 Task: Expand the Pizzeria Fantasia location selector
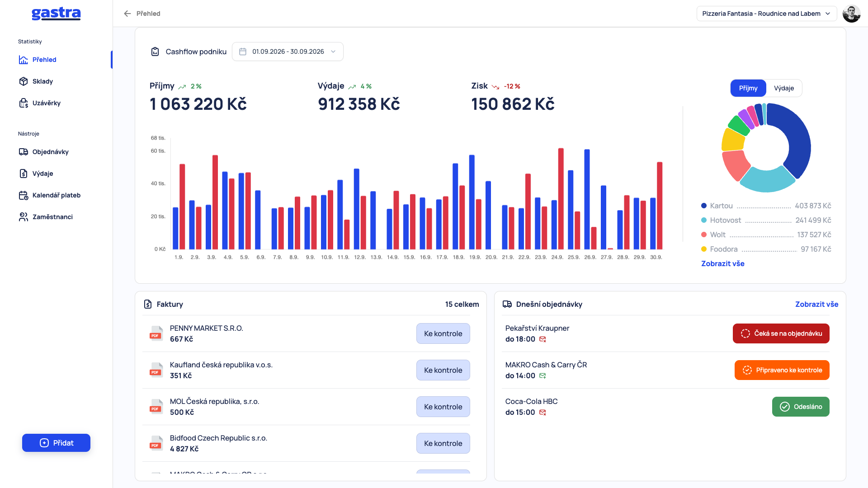point(767,14)
